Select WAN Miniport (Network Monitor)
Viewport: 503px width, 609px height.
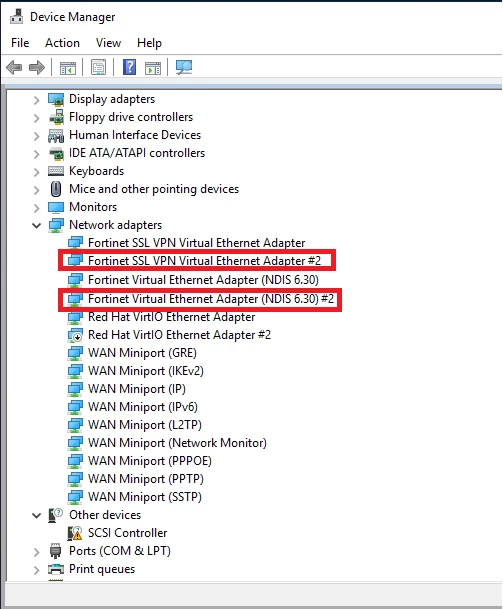point(177,443)
